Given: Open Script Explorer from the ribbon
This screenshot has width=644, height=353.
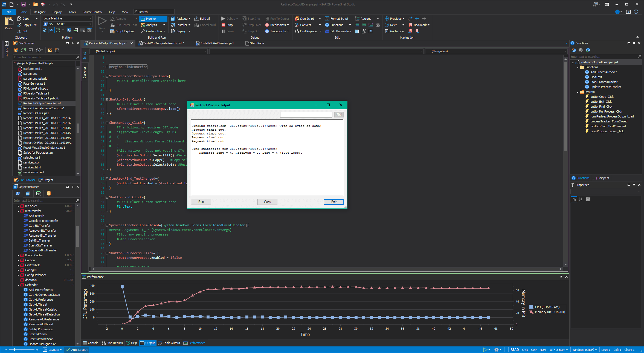Looking at the screenshot, I should pos(123,31).
